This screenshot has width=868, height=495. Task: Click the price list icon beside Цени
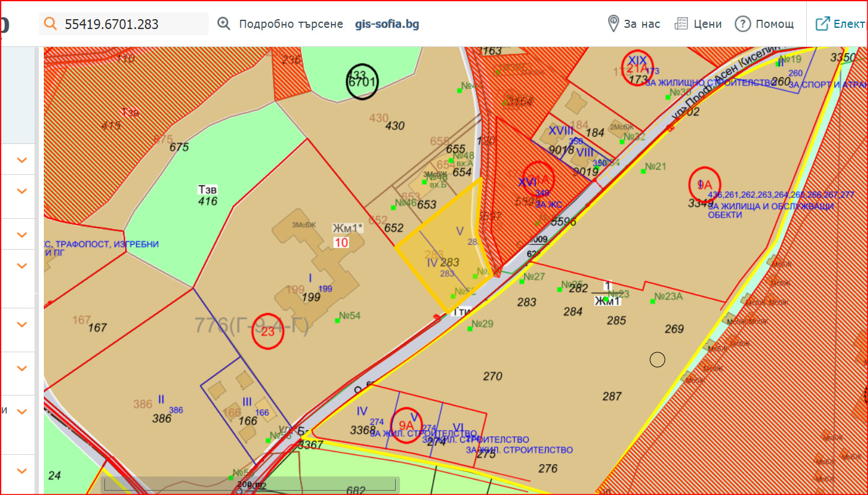[x=681, y=24]
